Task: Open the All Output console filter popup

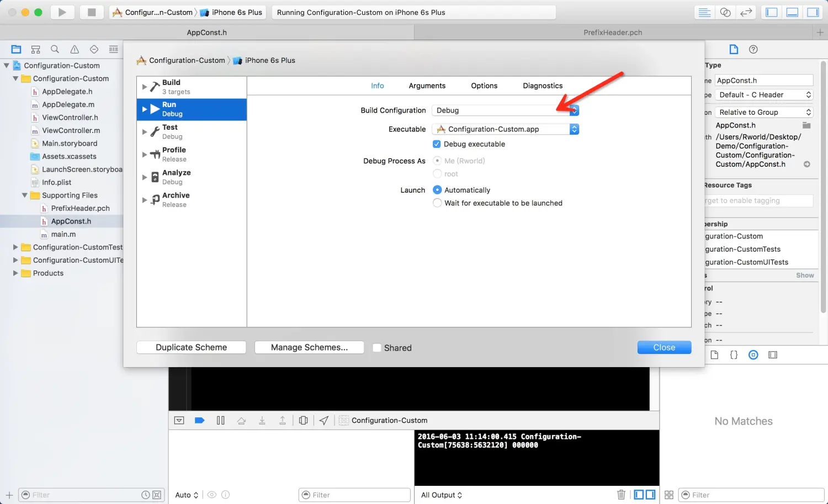Action: [x=442, y=495]
